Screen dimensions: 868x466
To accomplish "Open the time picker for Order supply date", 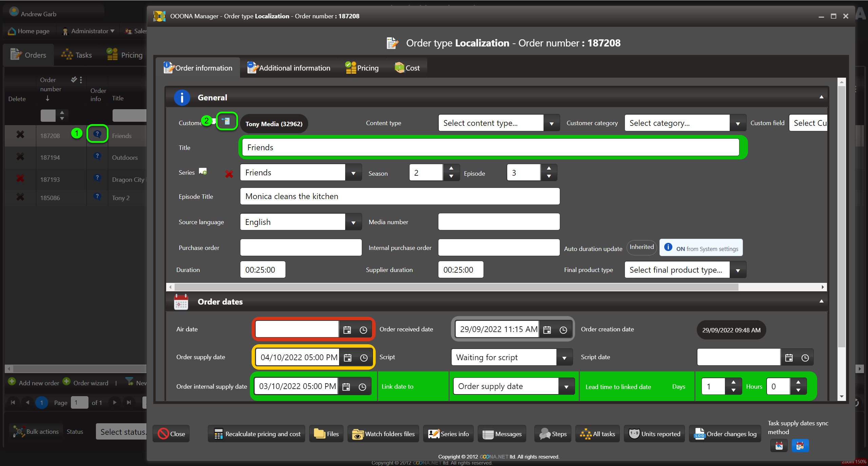I will tap(363, 358).
